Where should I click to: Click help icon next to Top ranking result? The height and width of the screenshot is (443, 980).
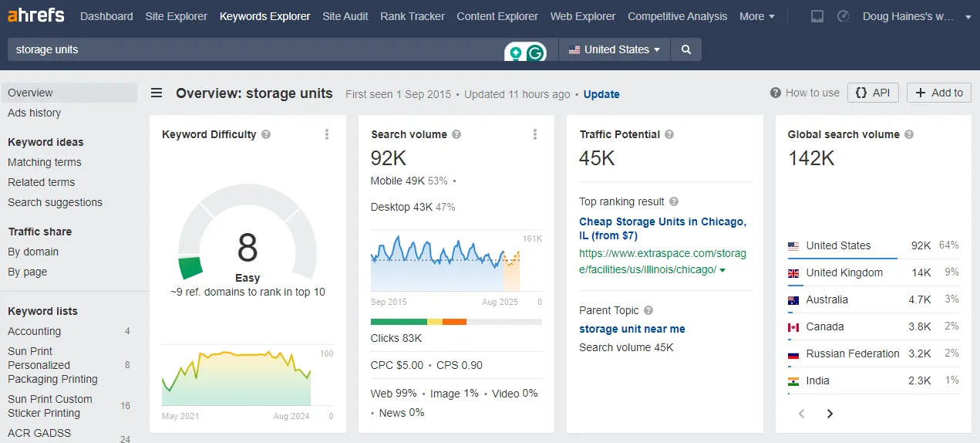coord(674,201)
